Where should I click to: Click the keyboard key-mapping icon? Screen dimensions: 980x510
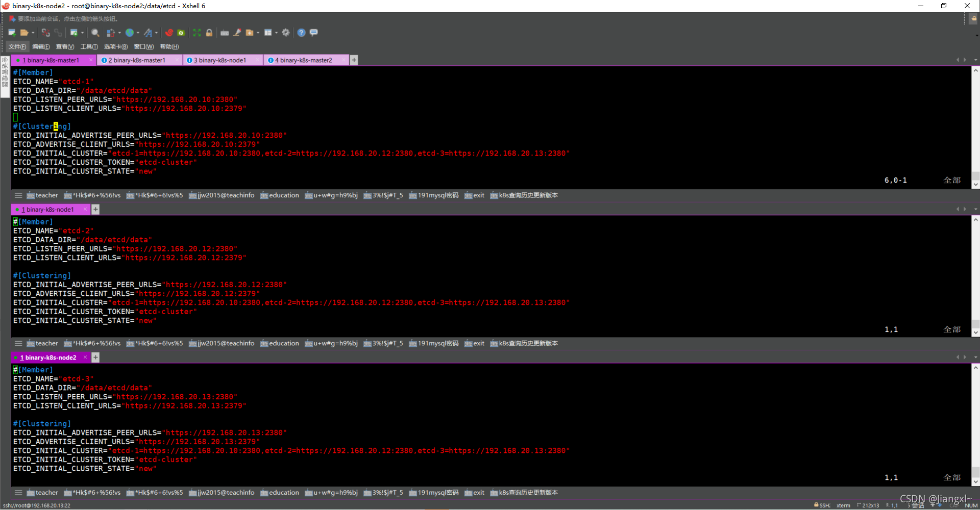(225, 33)
